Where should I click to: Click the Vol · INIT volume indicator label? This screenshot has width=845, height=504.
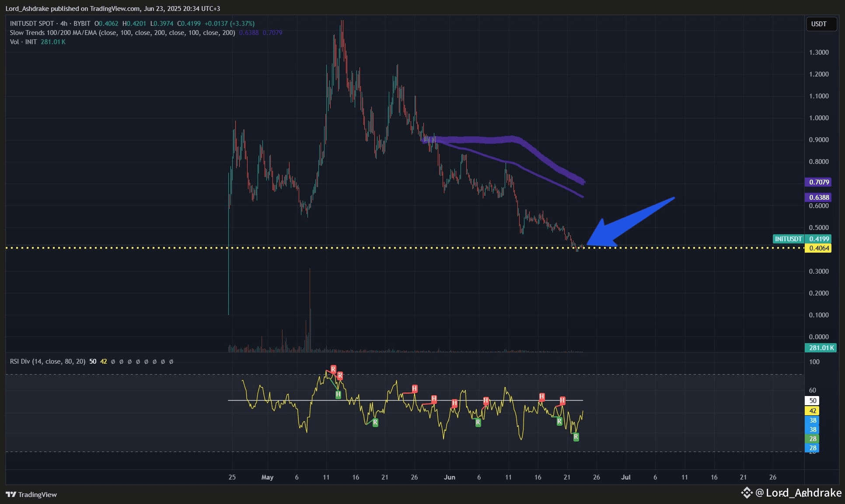tap(23, 42)
